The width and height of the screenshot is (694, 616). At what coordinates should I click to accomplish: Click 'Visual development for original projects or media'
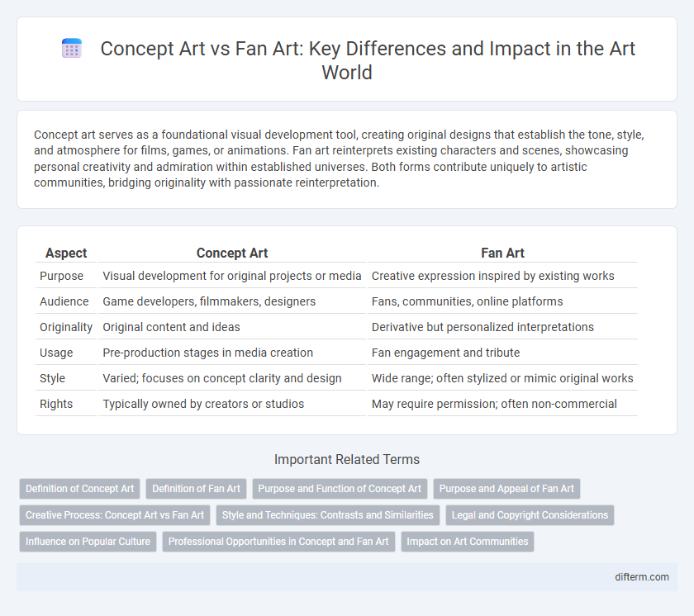click(x=232, y=276)
